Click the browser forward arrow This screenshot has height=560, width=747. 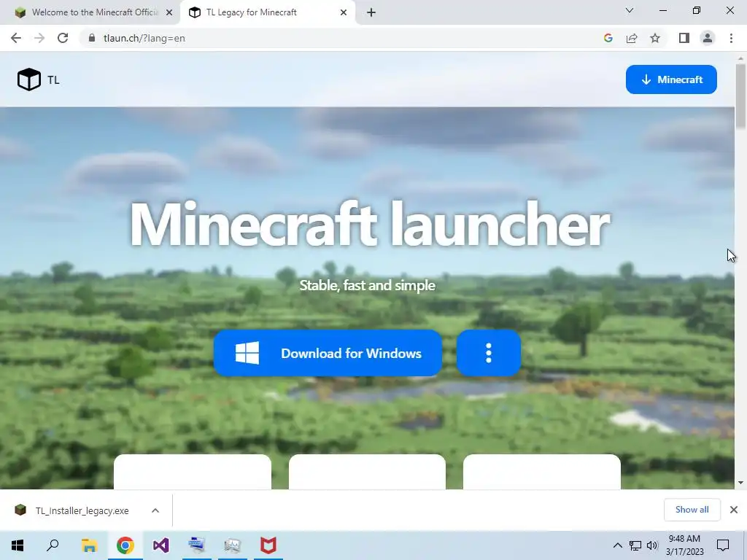point(39,38)
